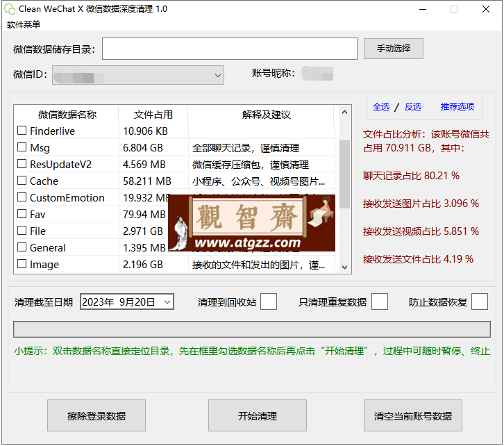The height and width of the screenshot is (446, 504).
Task: Click the 清空当前账号数据 button
Action: pyautogui.click(x=413, y=415)
